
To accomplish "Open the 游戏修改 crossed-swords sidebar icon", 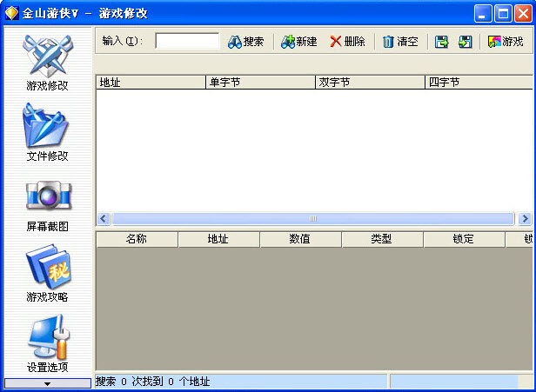I will pos(48,56).
